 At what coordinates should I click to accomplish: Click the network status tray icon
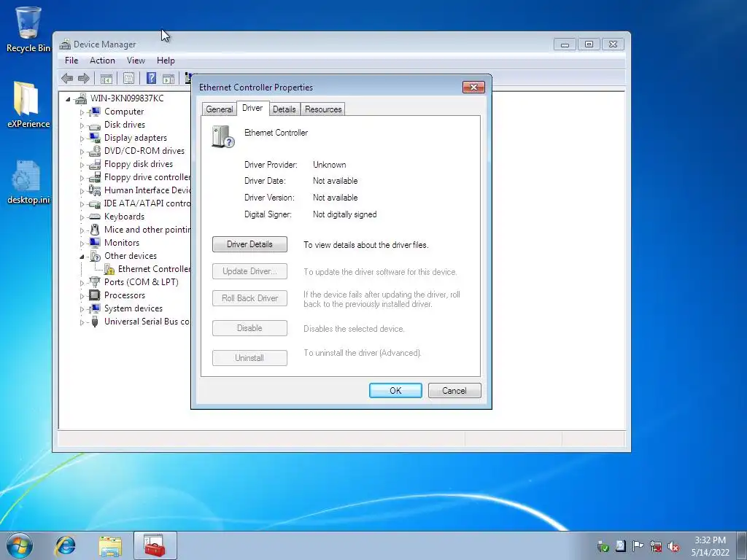pyautogui.click(x=656, y=546)
